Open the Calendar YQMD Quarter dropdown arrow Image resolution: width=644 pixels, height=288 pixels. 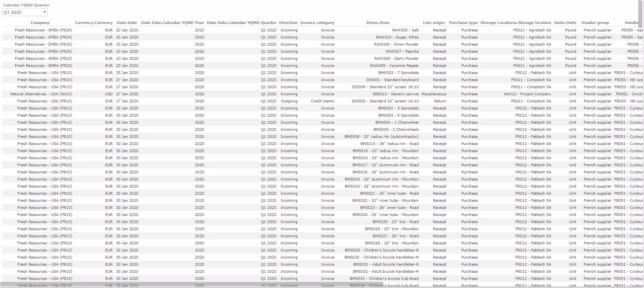click(45, 12)
